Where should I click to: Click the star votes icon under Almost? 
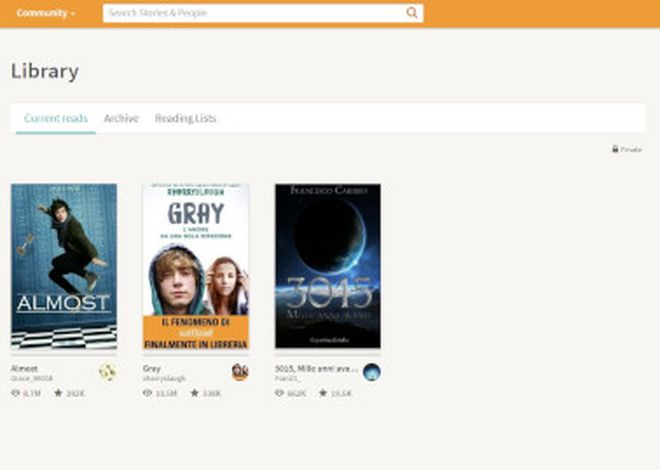pyautogui.click(x=58, y=393)
